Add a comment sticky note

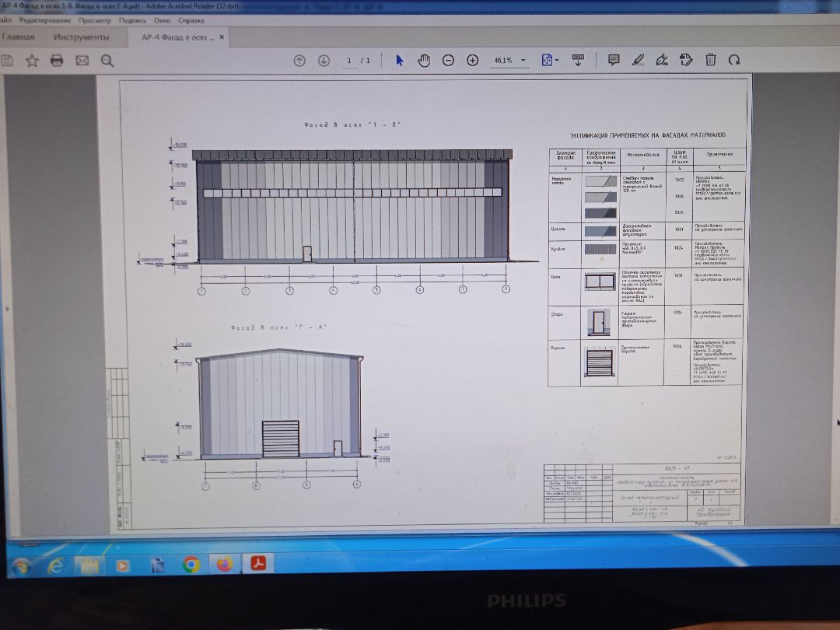click(614, 61)
